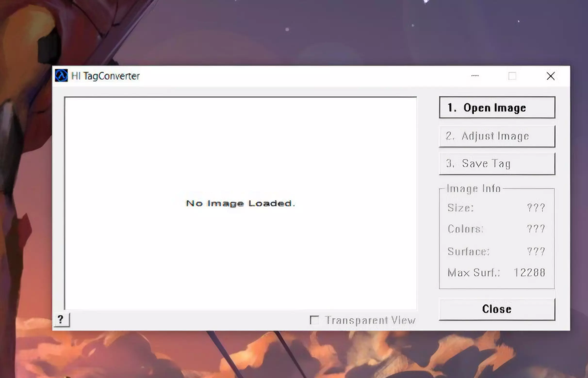Click the Colors value question marks

(x=536, y=229)
